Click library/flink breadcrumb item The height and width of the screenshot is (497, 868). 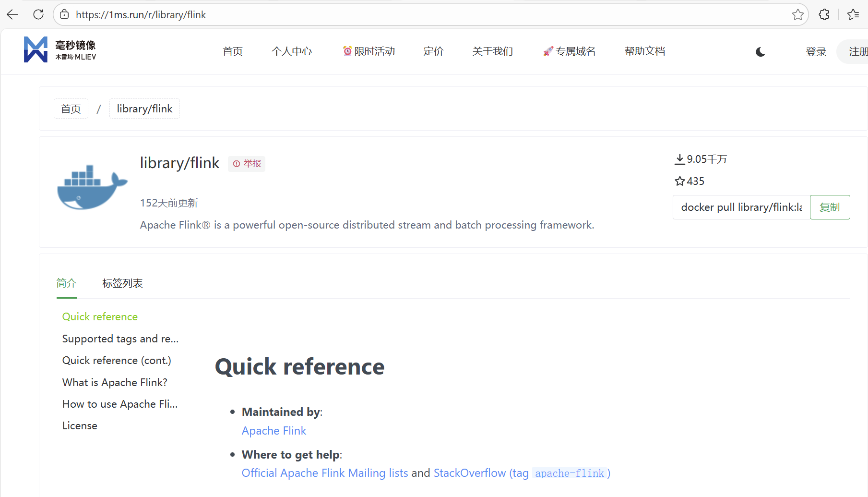pyautogui.click(x=144, y=109)
